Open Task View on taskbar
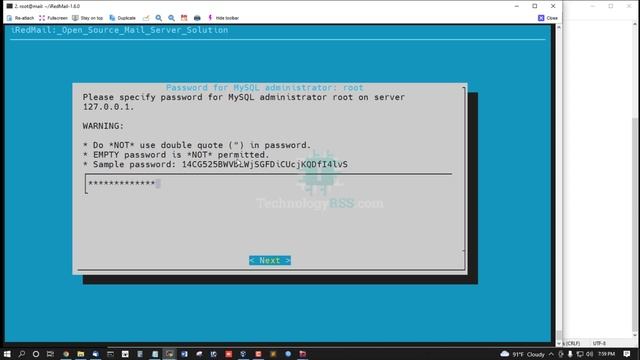Viewport: 640px width, 360px height. (50, 354)
